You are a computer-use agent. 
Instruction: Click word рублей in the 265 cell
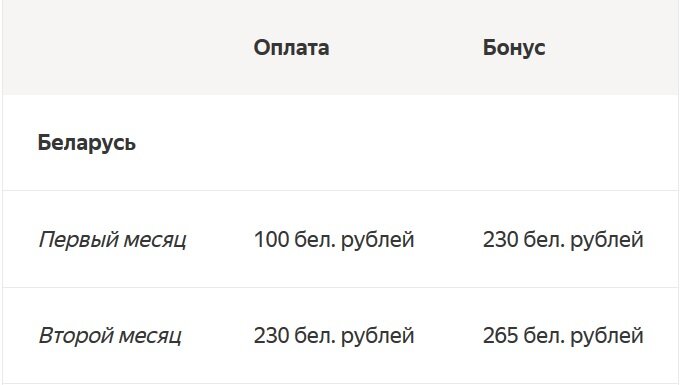606,336
